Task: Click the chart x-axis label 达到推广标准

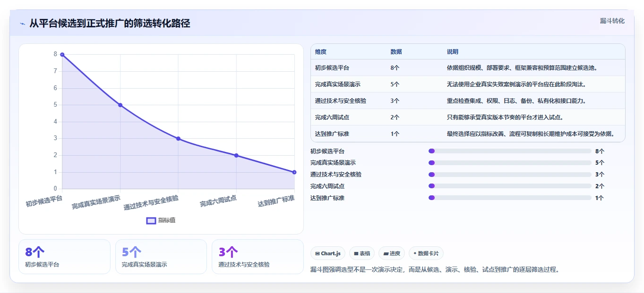Action: pyautogui.click(x=276, y=201)
